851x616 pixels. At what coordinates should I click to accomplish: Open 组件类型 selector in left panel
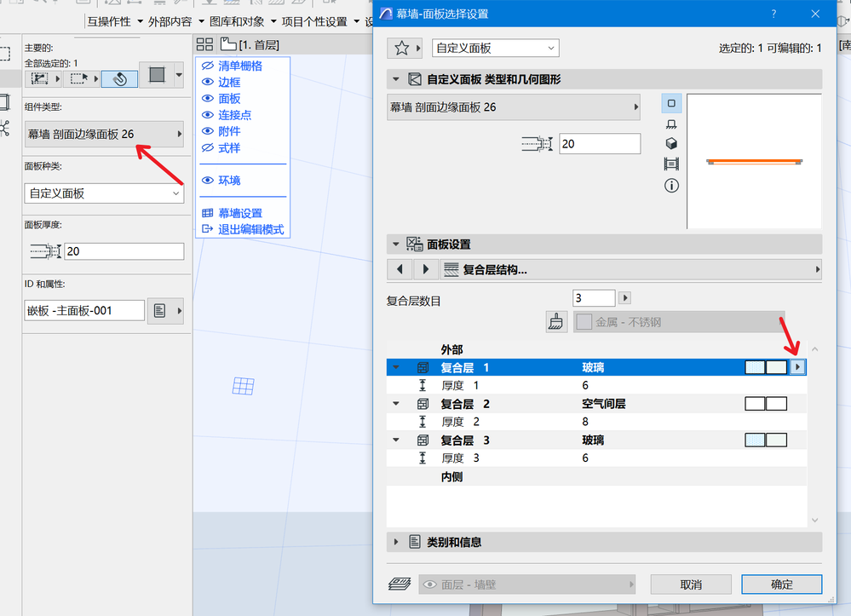coord(104,134)
